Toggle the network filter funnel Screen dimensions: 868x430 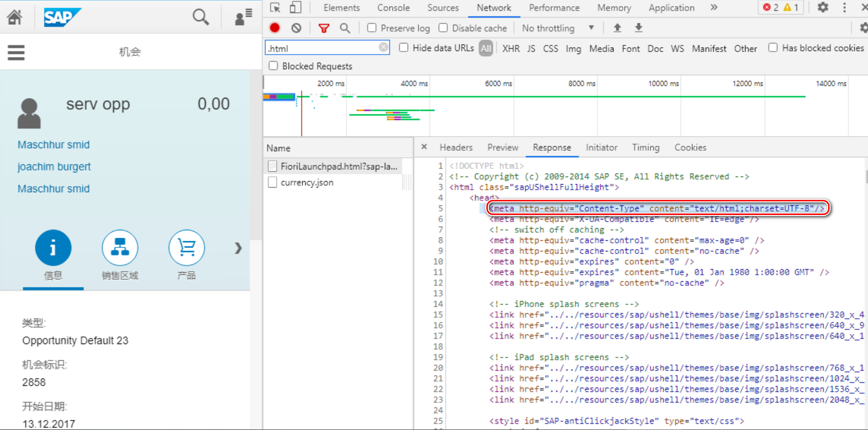324,28
